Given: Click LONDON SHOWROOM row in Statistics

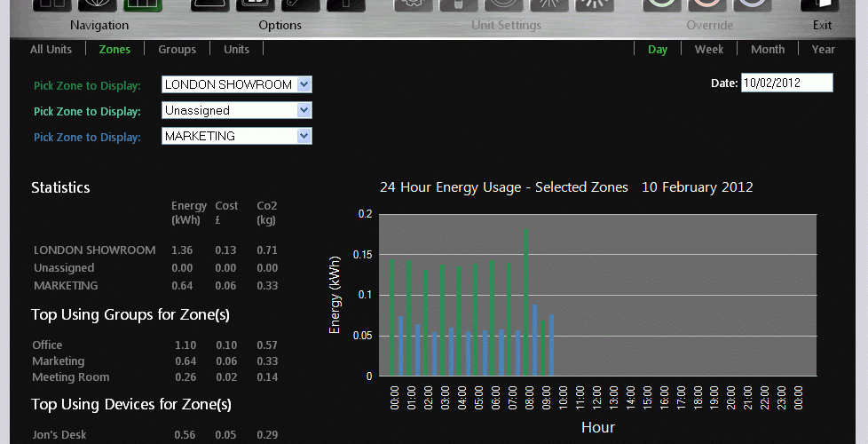Looking at the screenshot, I should pyautogui.click(x=155, y=250).
